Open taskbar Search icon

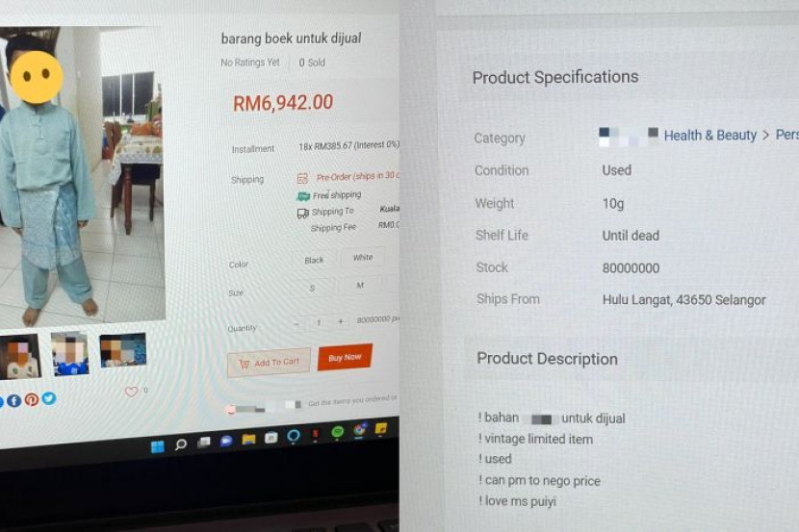[x=180, y=444]
